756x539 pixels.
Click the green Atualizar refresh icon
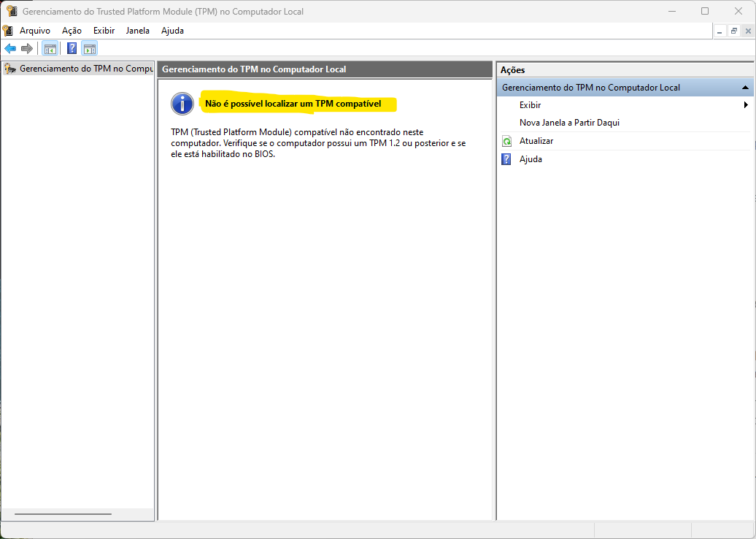(x=506, y=141)
